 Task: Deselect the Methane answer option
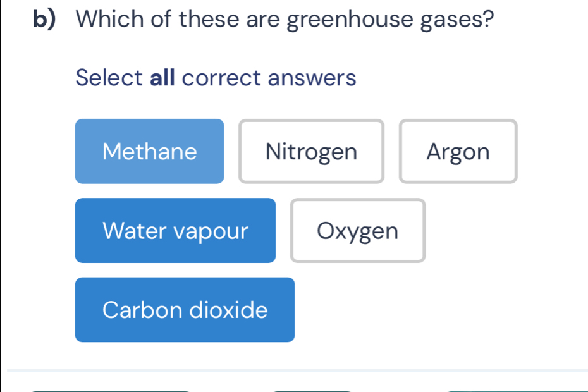pos(149,151)
